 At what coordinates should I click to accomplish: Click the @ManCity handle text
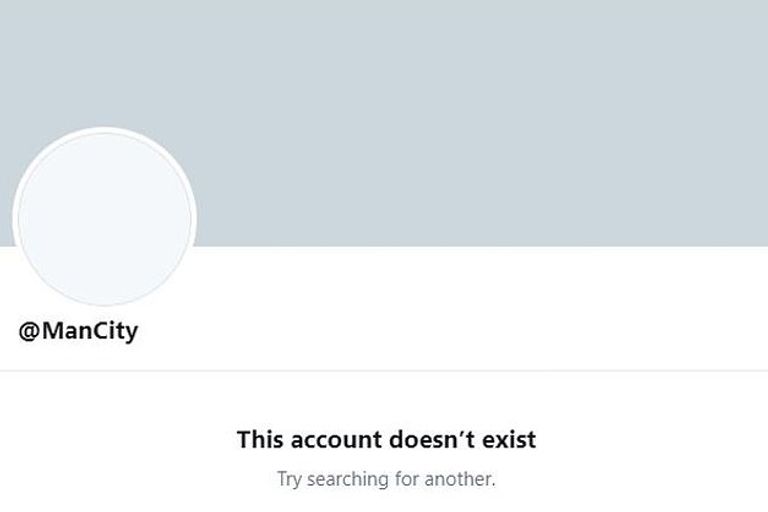(x=78, y=331)
